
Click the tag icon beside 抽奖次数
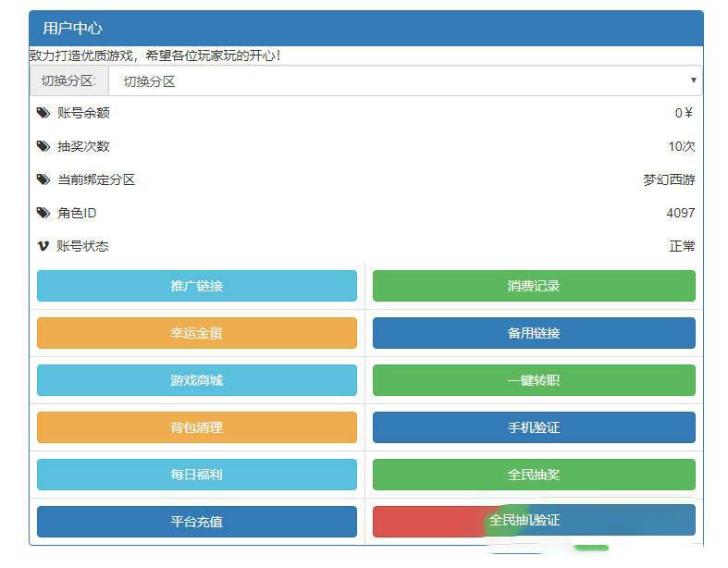43,146
